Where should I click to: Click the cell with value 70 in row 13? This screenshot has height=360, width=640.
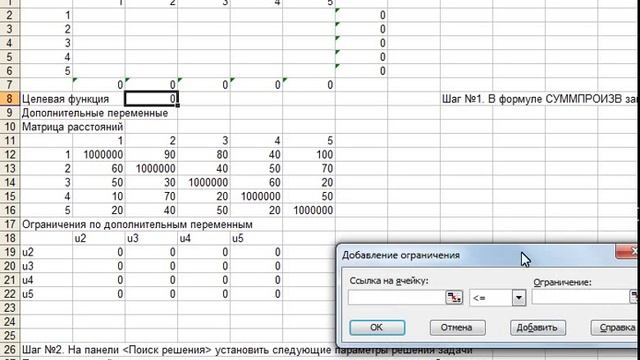click(309, 169)
